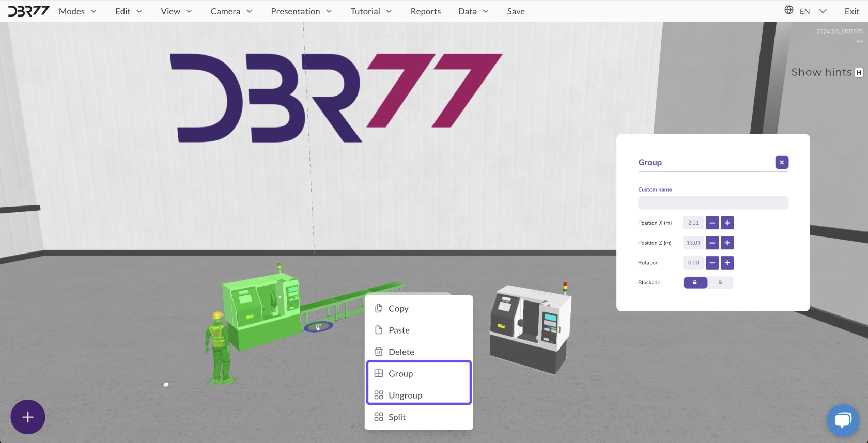Expand the Camera dropdown chevron
This screenshot has width=868, height=443.
[249, 11]
